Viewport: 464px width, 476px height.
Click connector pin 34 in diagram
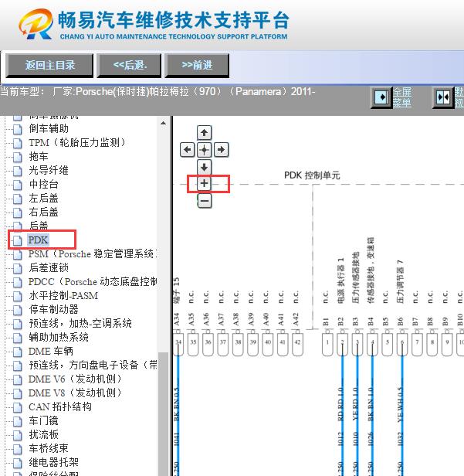(x=178, y=345)
